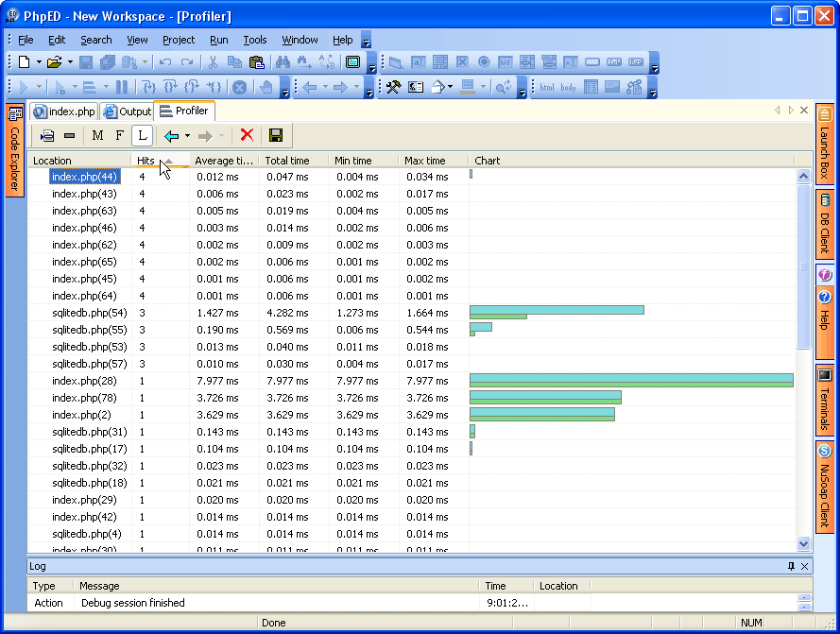Switch to the index.php tab
The image size is (840, 634).
pos(64,111)
